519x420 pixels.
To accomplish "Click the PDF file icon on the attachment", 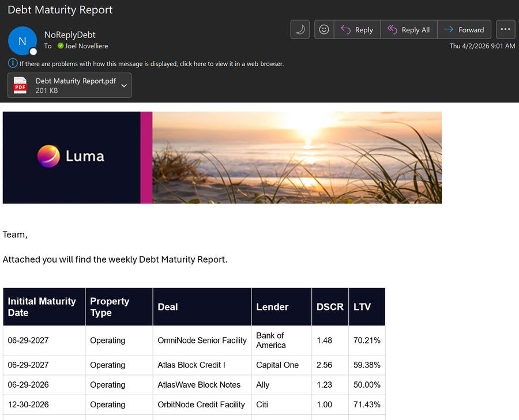I will pyautogui.click(x=21, y=85).
